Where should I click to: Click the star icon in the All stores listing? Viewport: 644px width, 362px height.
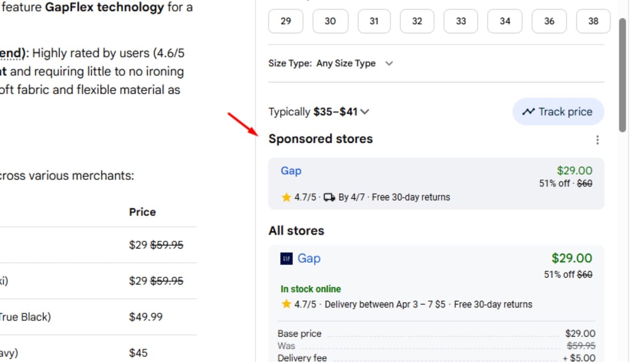pyautogui.click(x=287, y=304)
